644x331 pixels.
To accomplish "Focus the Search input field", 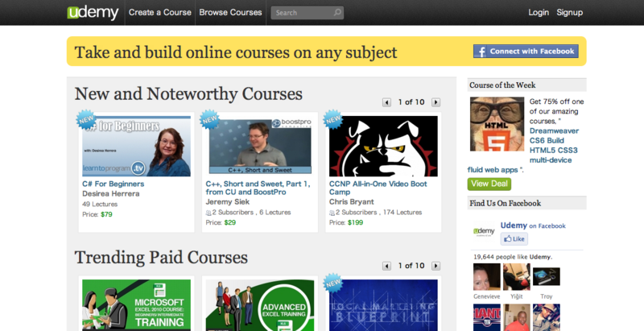I will click(308, 13).
